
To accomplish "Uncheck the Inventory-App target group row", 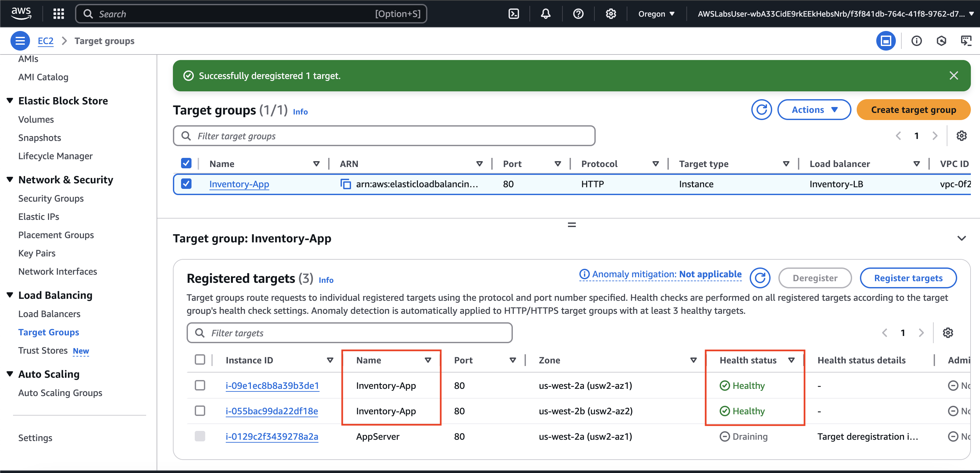I will coord(186,184).
